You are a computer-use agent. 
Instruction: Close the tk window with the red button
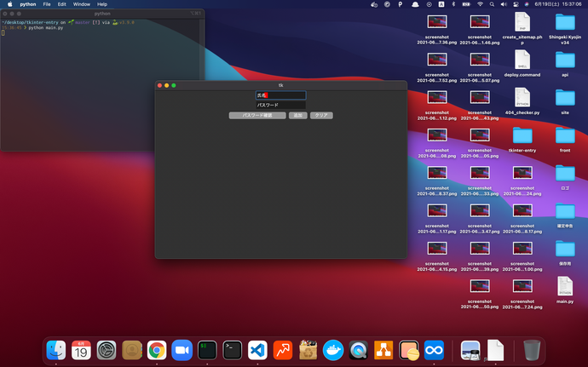point(159,85)
